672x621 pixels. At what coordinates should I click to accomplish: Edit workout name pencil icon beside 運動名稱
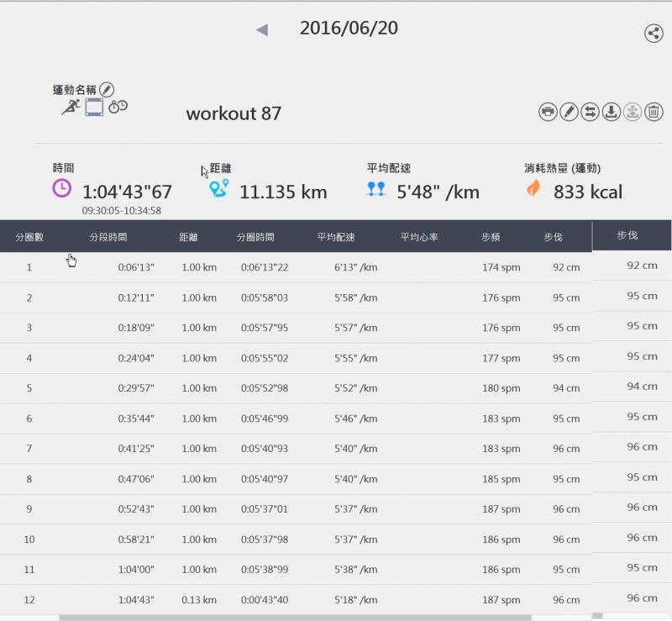coord(107,90)
